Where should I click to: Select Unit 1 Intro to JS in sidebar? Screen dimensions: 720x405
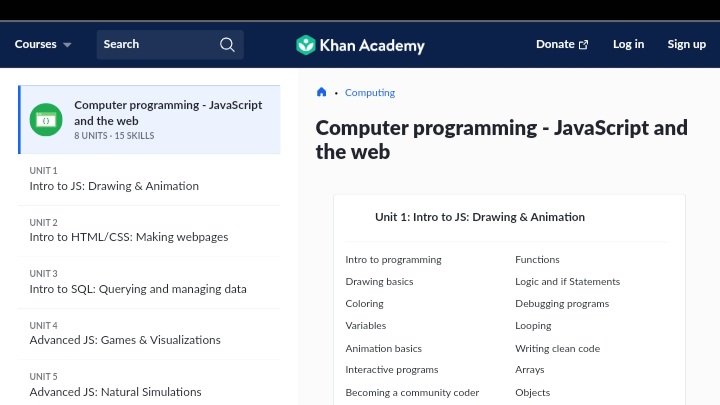114,186
